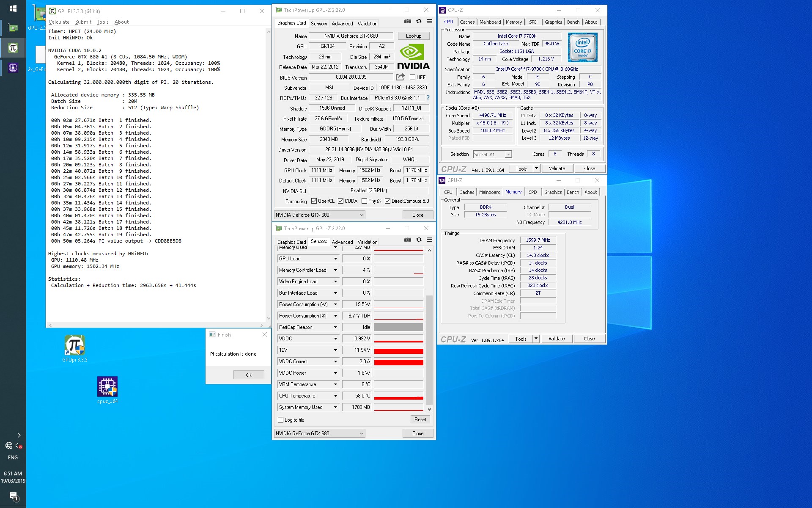Open the Calculate menu in GPUPI
Screen dimensions: 812x508
59,22
